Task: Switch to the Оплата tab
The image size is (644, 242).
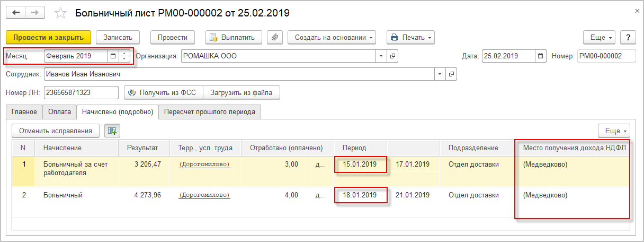Action: 59,112
